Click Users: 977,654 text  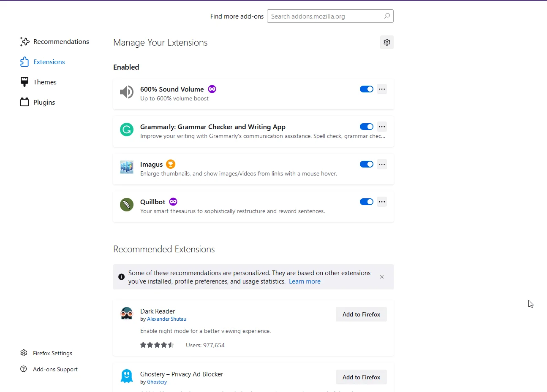(205, 345)
